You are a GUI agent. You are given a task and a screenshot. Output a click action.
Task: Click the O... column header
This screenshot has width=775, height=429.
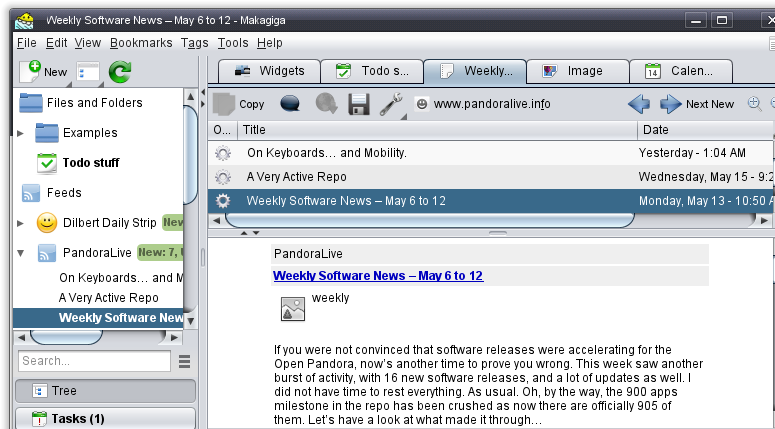[223, 130]
